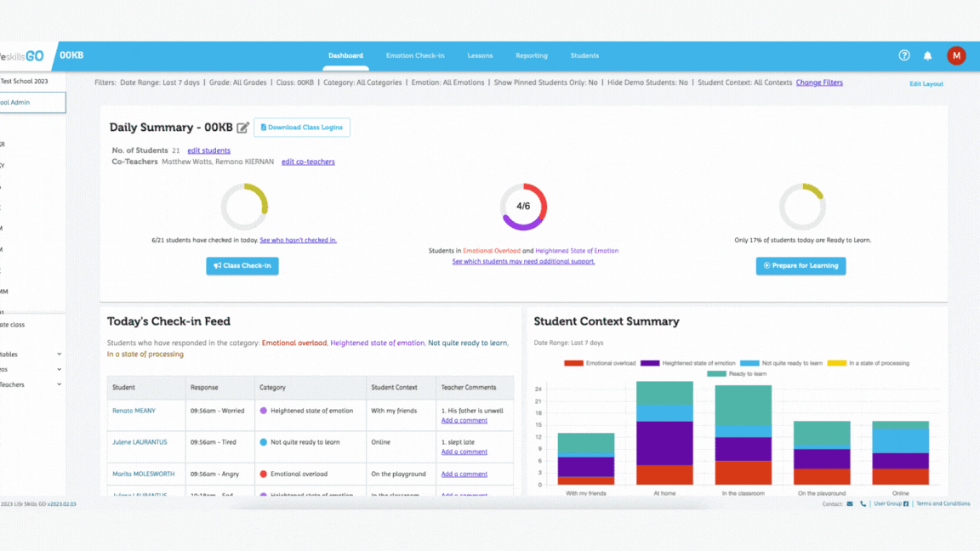This screenshot has height=551, width=980.
Task: Click the Change Filters link
Action: pos(819,82)
